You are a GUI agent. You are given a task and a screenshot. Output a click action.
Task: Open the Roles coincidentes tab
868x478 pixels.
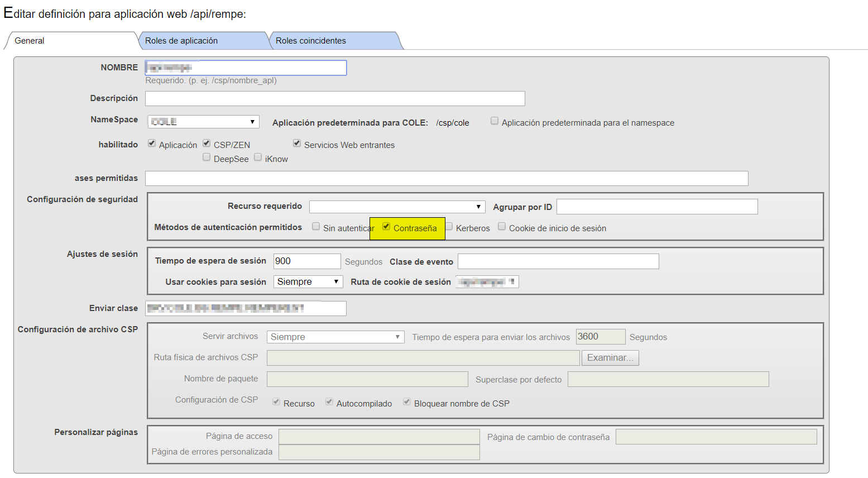[311, 41]
